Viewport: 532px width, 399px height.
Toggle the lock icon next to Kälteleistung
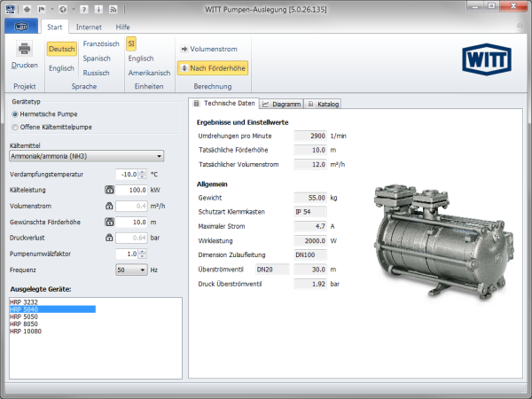109,190
